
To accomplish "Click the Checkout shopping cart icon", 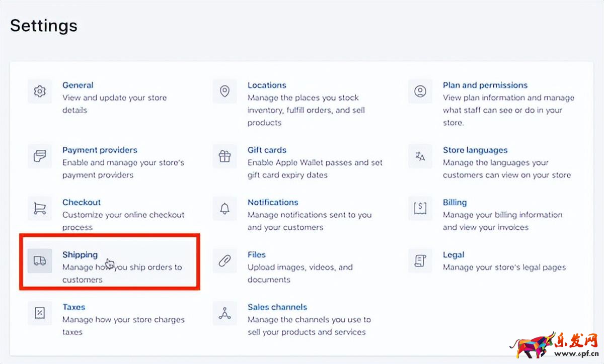I will [40, 208].
